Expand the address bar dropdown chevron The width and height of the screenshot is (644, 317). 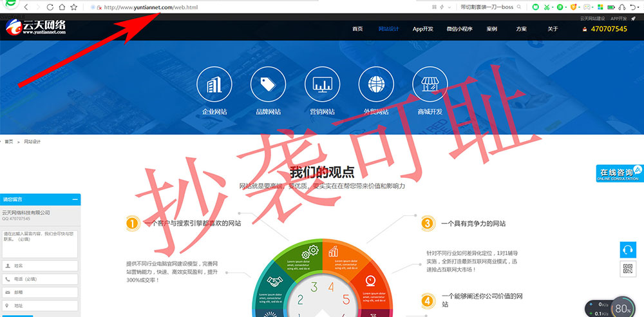pos(450,7)
